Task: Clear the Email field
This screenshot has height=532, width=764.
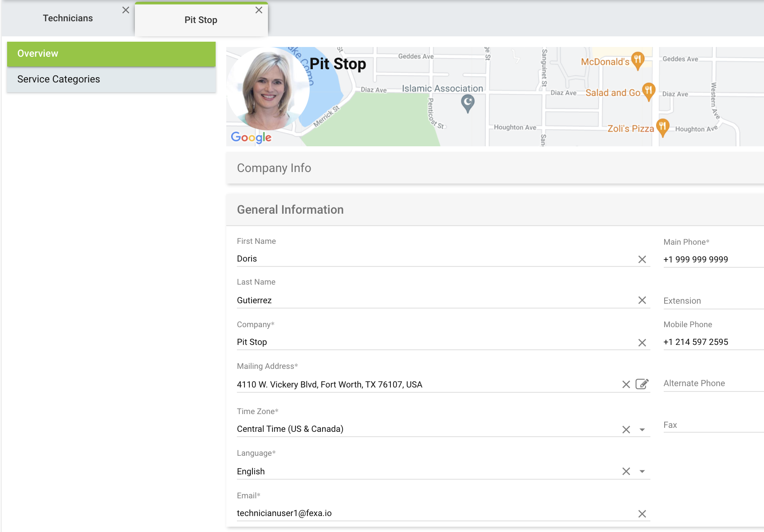Action: point(642,514)
